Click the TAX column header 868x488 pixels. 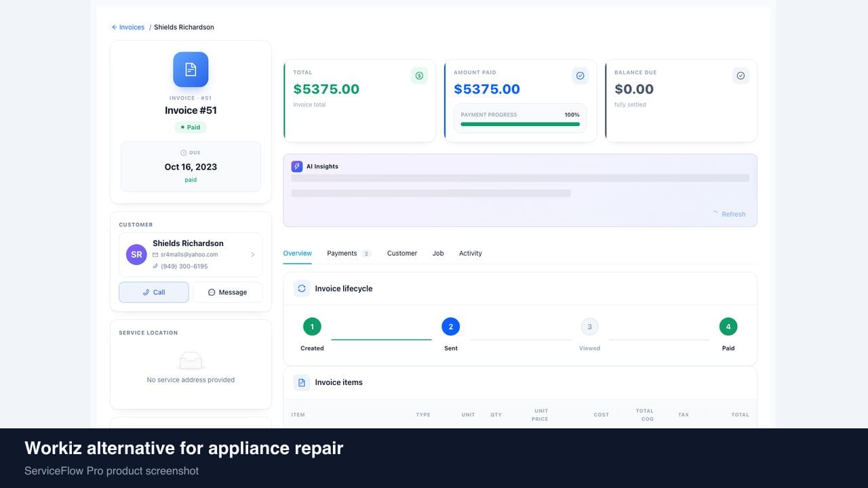tap(684, 415)
